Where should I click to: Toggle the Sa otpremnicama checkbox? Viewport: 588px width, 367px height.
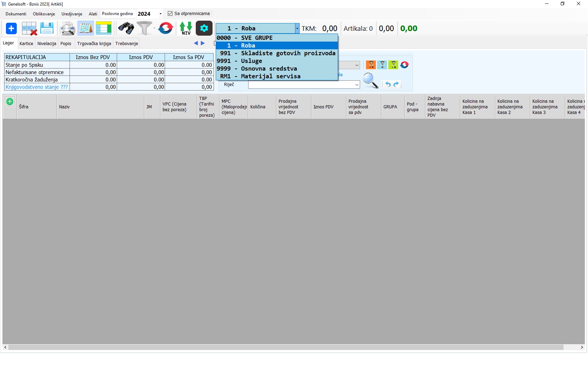coord(170,14)
